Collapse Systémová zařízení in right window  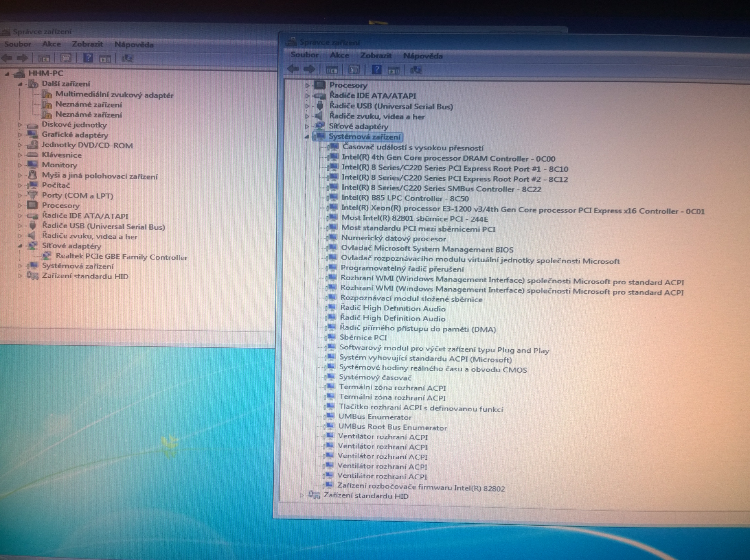click(306, 137)
